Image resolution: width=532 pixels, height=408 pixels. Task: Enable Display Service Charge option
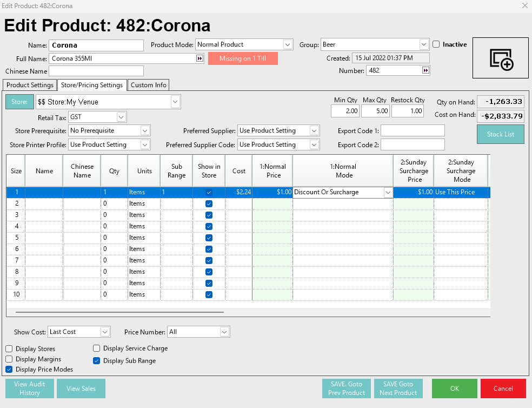(x=97, y=348)
